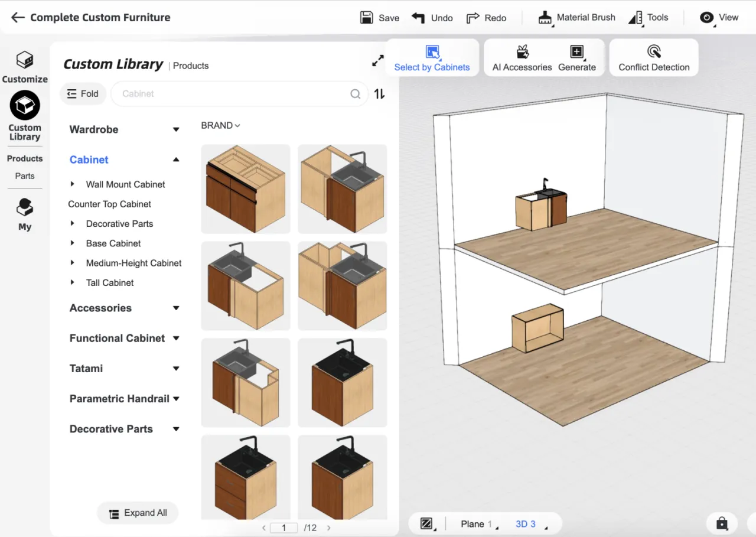Expand the library panel with arrows icon
The image size is (756, 537).
tap(377, 60)
